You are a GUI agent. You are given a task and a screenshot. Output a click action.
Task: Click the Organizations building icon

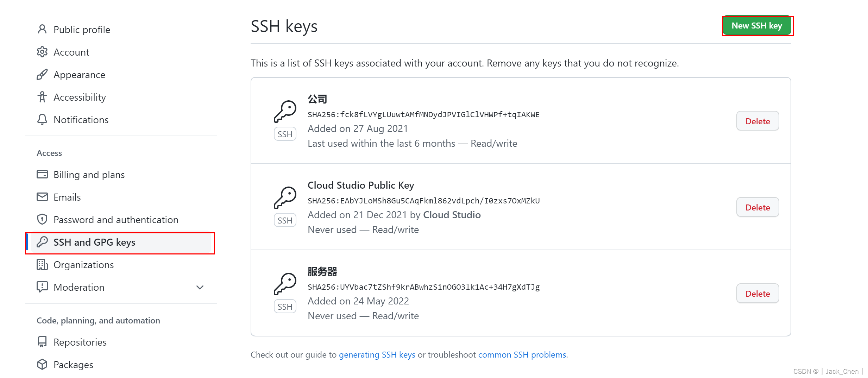42,264
